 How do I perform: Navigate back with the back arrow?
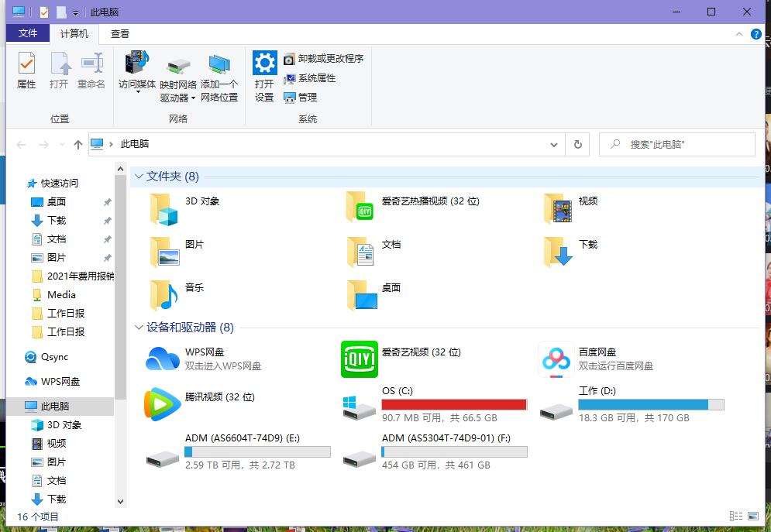tap(21, 144)
